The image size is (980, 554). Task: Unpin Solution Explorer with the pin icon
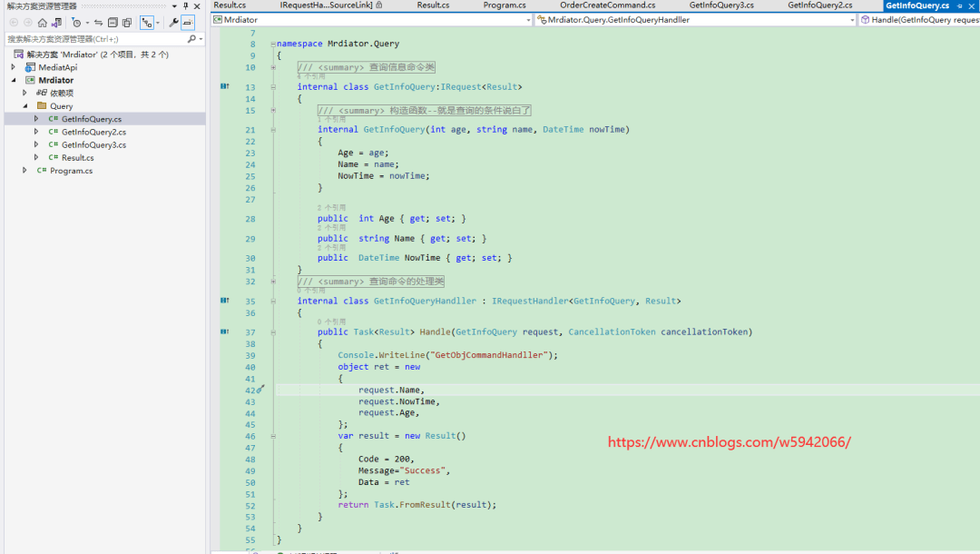[186, 7]
